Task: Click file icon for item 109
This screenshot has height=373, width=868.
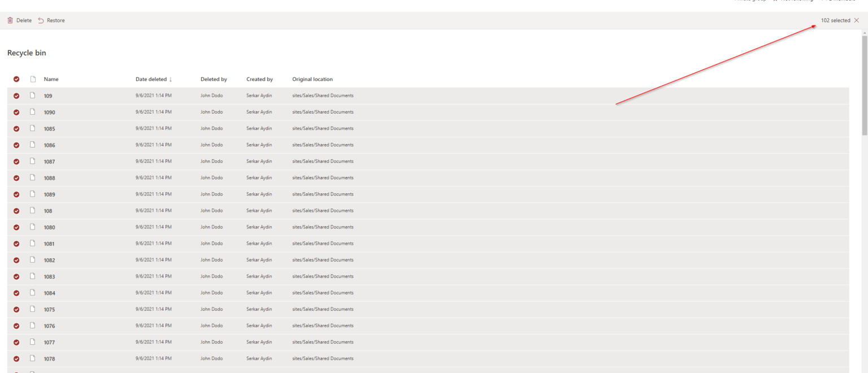Action: click(33, 96)
